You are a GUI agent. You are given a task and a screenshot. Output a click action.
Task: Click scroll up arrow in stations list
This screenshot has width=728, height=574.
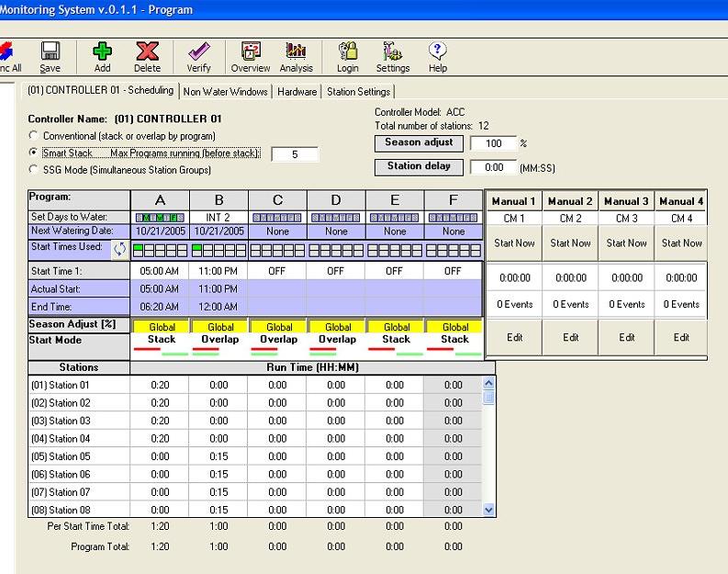coord(488,383)
